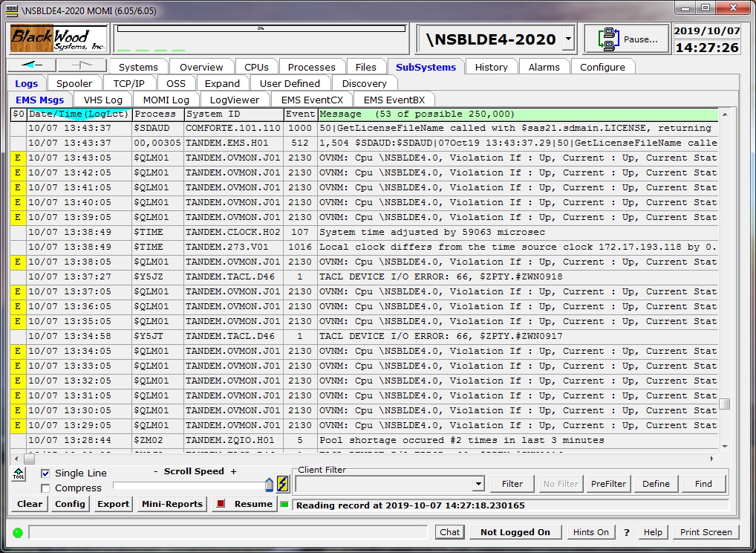The image size is (756, 553).
Task: Toggle the Hints On button
Action: [591, 532]
